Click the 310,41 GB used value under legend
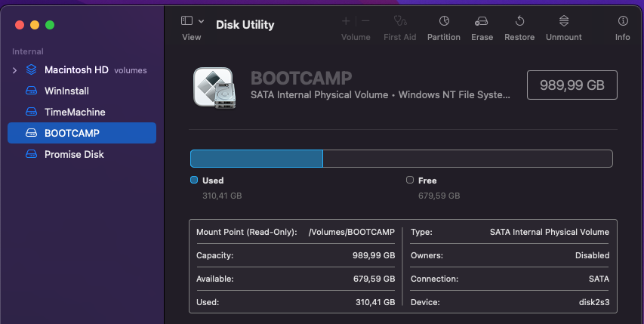Viewport: 644px width, 324px height. click(x=222, y=196)
